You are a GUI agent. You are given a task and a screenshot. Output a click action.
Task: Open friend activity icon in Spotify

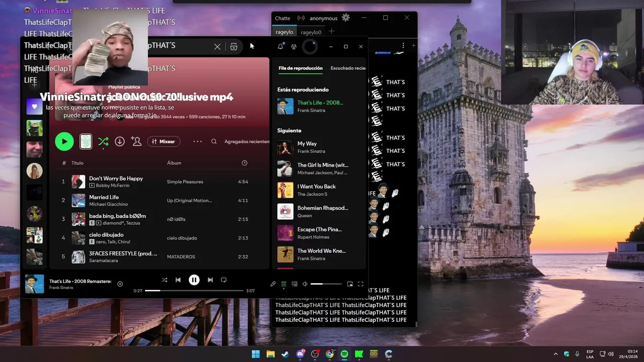click(x=294, y=46)
